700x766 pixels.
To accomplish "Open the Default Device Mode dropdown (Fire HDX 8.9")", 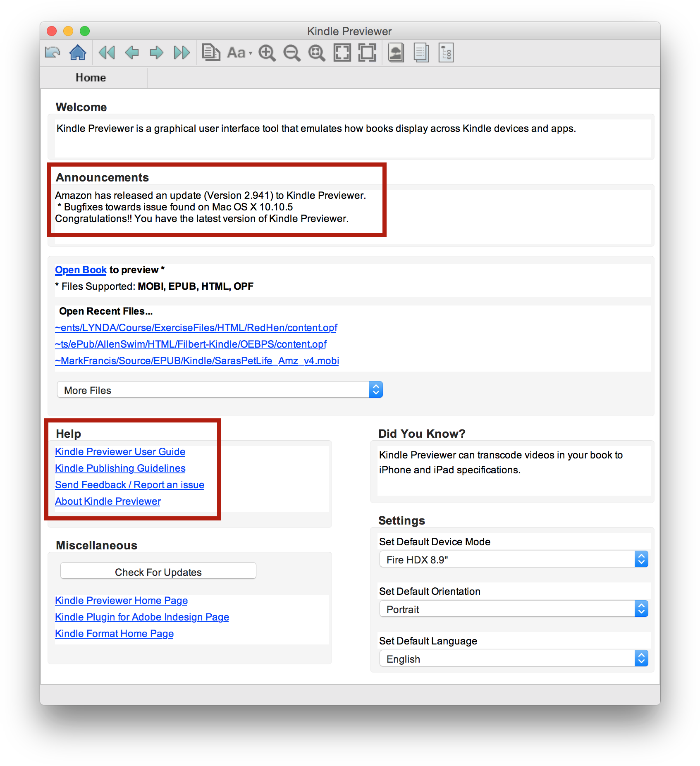I will click(514, 559).
